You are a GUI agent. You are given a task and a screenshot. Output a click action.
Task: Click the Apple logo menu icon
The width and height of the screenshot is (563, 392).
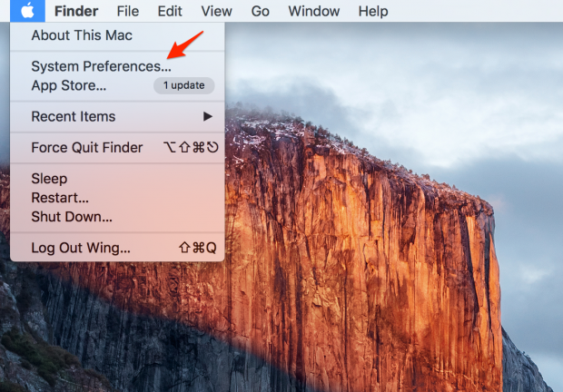tap(28, 11)
